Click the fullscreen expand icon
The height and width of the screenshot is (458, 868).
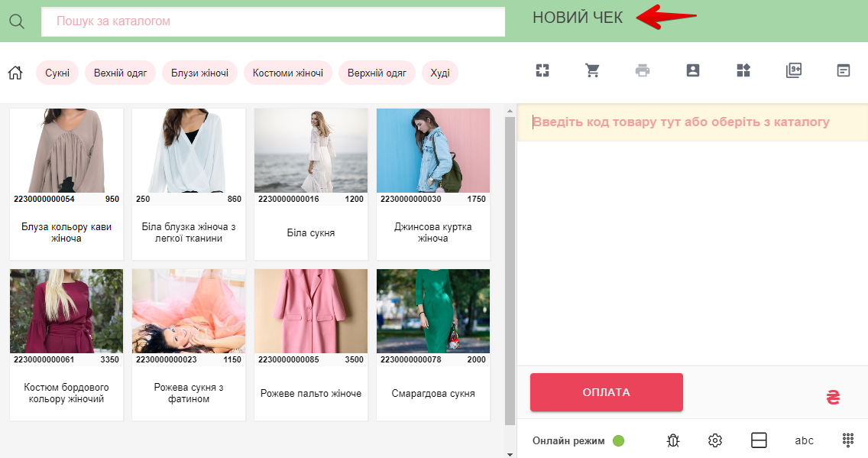(x=542, y=70)
